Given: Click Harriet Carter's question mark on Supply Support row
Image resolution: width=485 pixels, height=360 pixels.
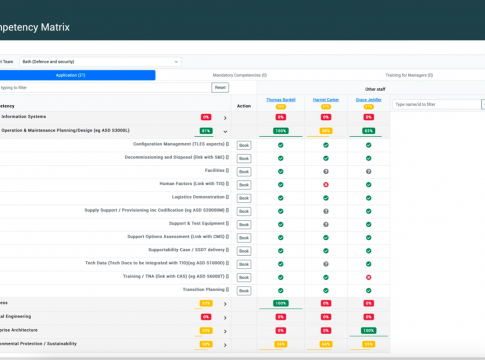Looking at the screenshot, I should [x=326, y=211].
